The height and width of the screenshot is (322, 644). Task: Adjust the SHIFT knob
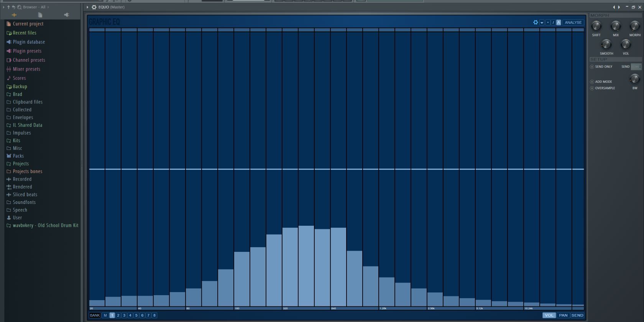coord(596,26)
